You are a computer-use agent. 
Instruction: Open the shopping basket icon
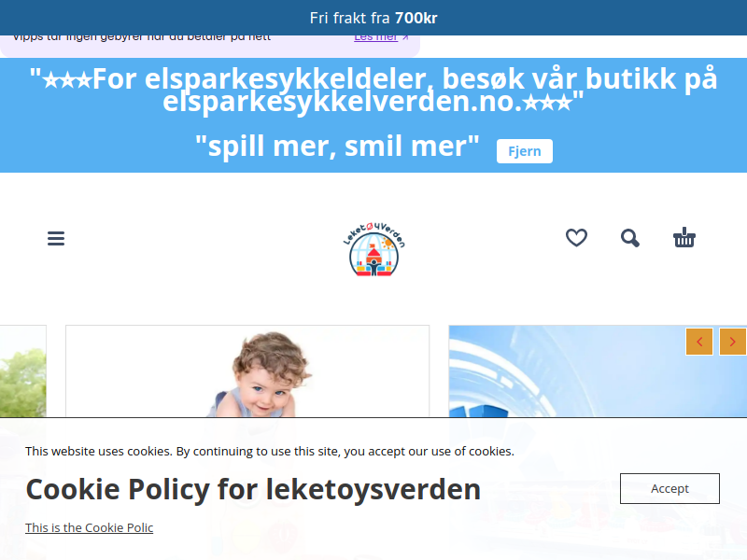pyautogui.click(x=684, y=237)
